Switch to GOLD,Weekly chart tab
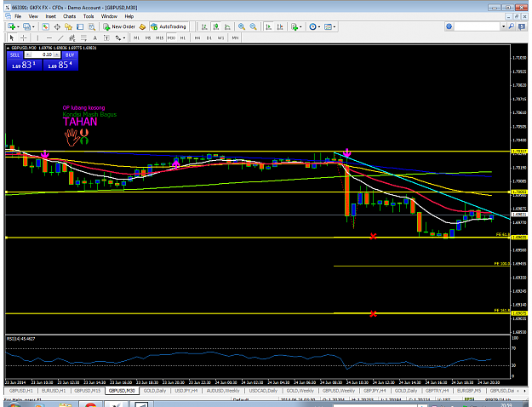The width and height of the screenshot is (532, 407). coord(300,391)
